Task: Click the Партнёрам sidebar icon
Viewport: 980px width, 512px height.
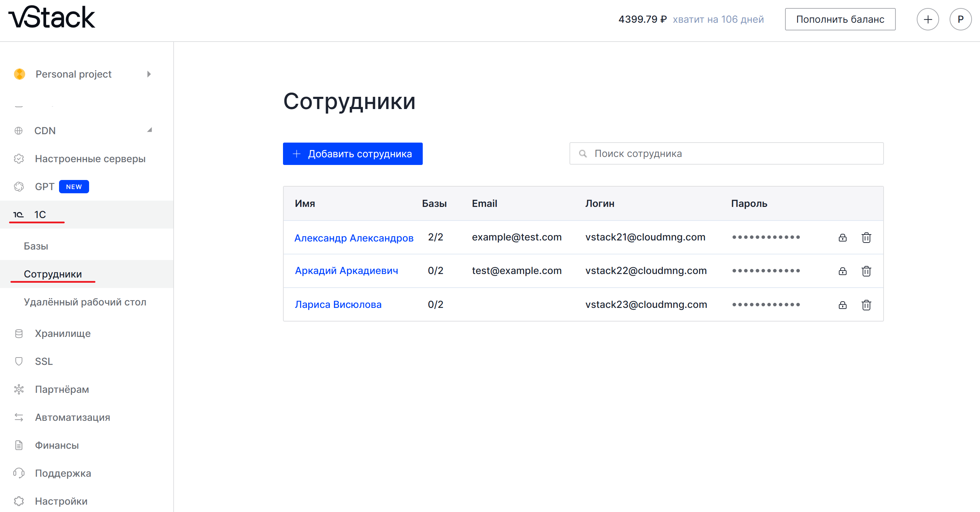Action: [x=19, y=389]
